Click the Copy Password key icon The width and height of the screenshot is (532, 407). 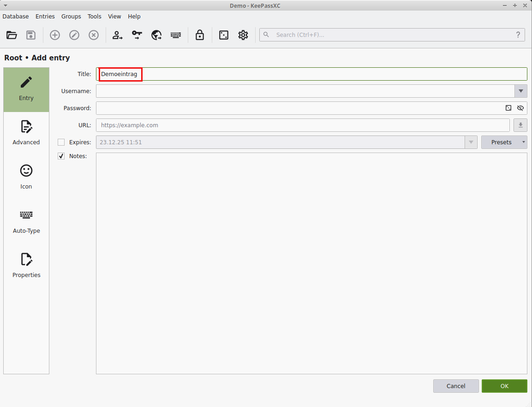tap(137, 35)
